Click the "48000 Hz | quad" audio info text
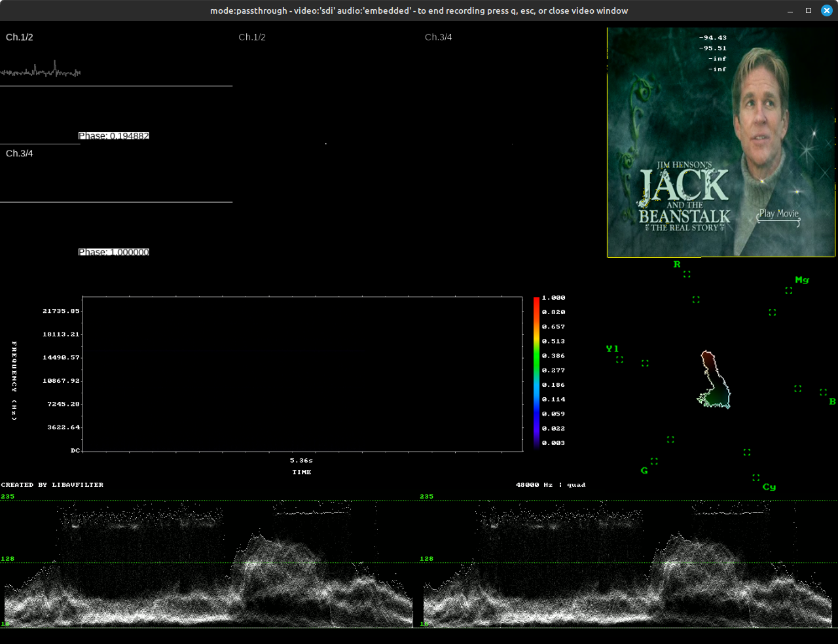 (x=550, y=485)
